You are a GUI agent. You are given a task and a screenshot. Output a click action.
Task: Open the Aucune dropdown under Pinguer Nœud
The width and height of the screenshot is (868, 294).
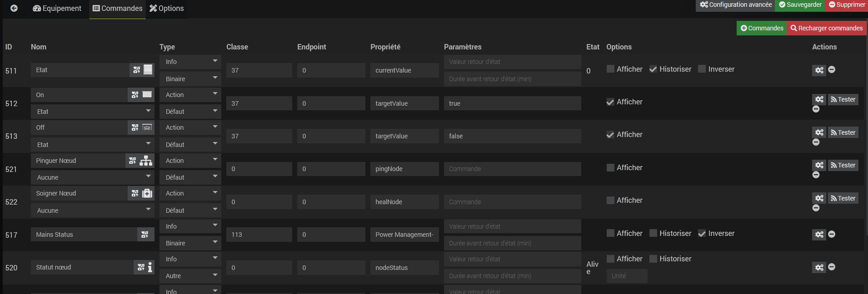pos(93,177)
